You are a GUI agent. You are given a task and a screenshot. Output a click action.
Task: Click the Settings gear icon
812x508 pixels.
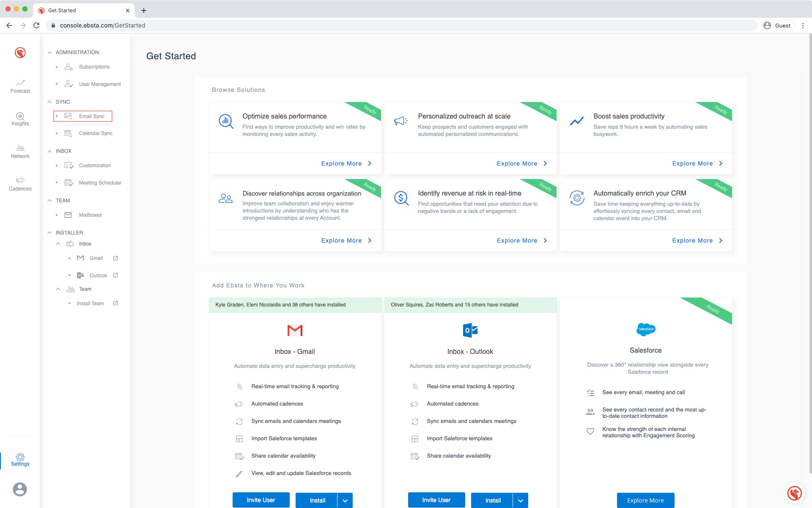coord(20,457)
